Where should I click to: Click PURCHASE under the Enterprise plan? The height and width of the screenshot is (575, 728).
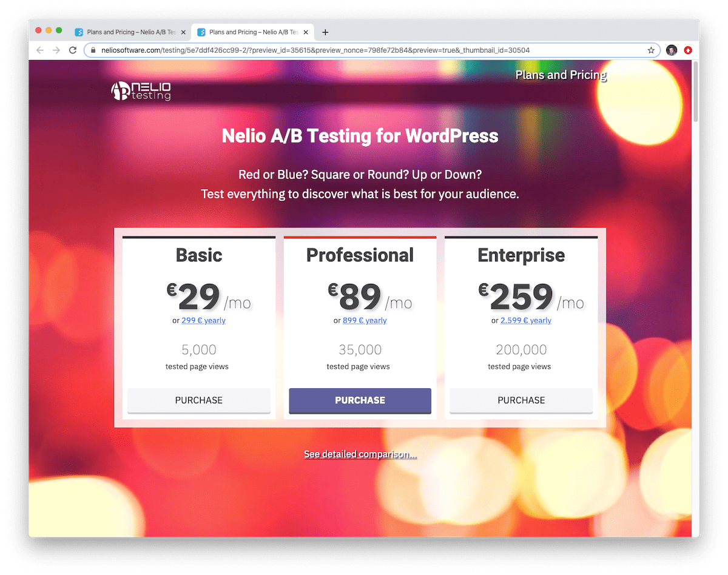(521, 400)
